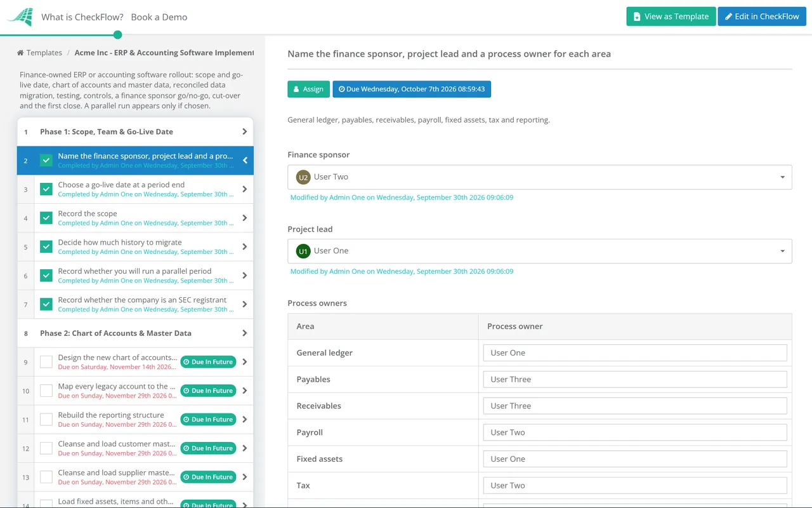Image resolution: width=812 pixels, height=508 pixels.
Task: Click Fixed assets process owner field
Action: point(635,459)
